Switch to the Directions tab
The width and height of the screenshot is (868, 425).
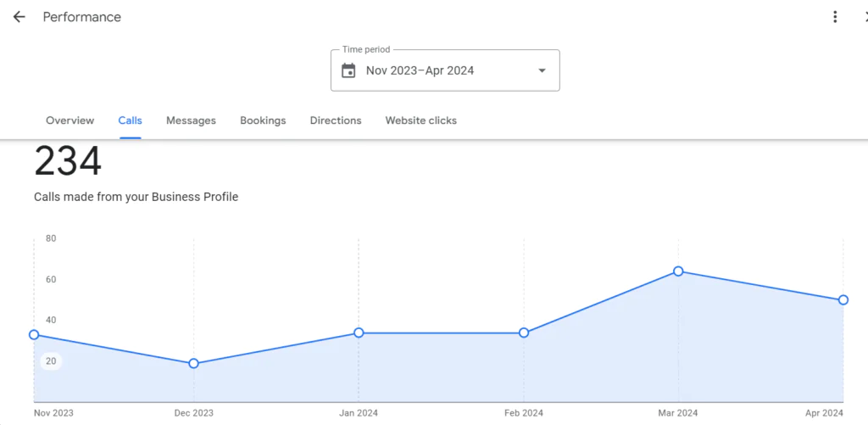(x=336, y=120)
